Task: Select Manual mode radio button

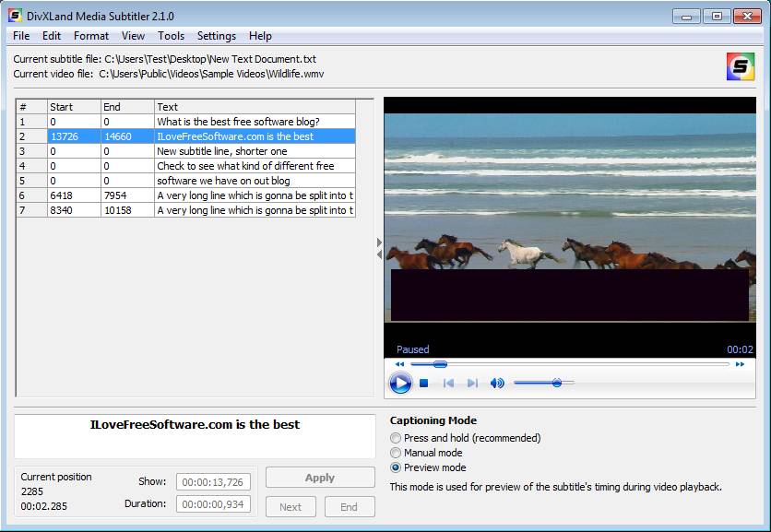Action: pyautogui.click(x=397, y=453)
